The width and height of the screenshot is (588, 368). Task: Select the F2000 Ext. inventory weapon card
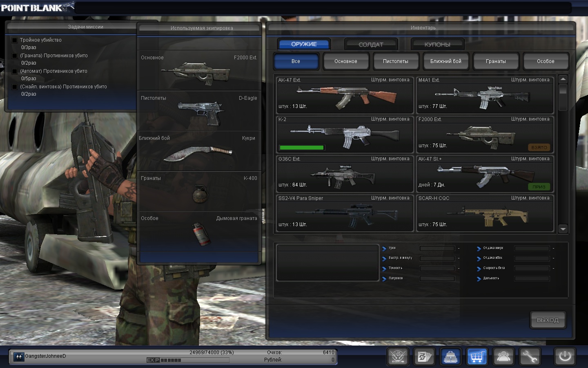click(x=485, y=135)
